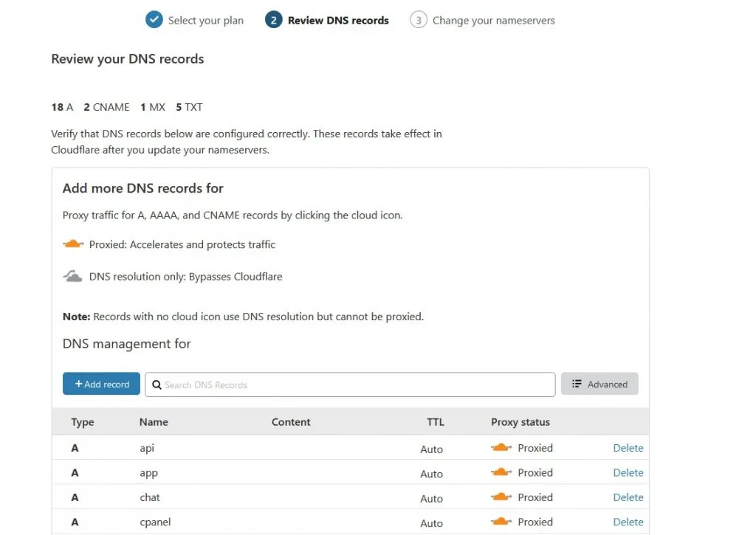The height and width of the screenshot is (535, 756).
Task: Delete the app A record
Action: (628, 472)
